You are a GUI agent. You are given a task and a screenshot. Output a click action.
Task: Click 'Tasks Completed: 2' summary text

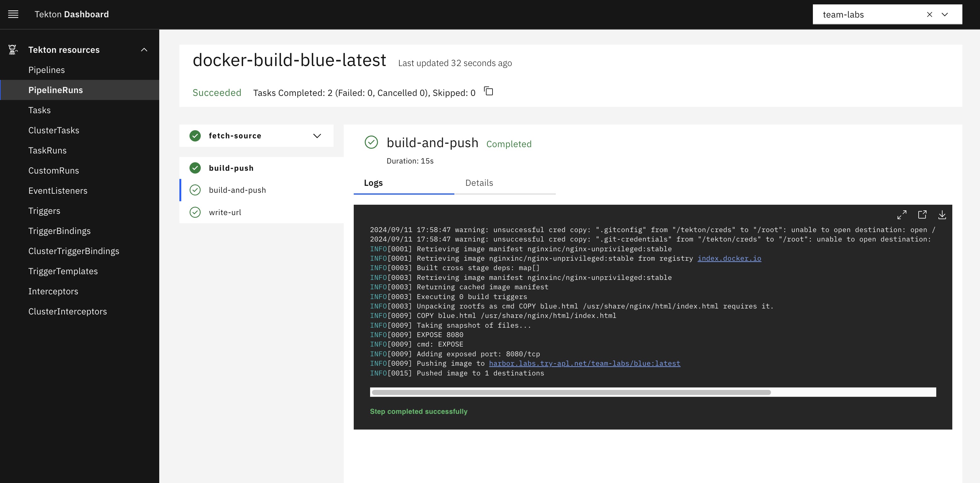(x=364, y=93)
